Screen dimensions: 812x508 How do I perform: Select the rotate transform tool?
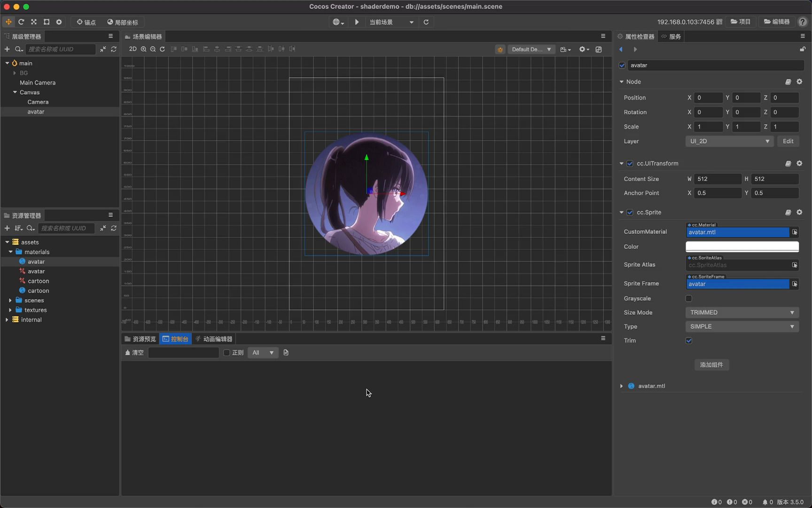(x=21, y=22)
